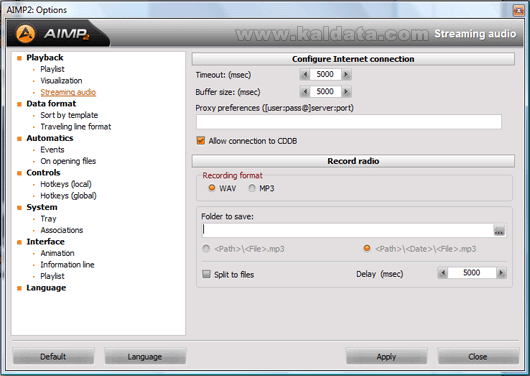Open Traveling line format settings
530x376 pixels.
click(76, 126)
